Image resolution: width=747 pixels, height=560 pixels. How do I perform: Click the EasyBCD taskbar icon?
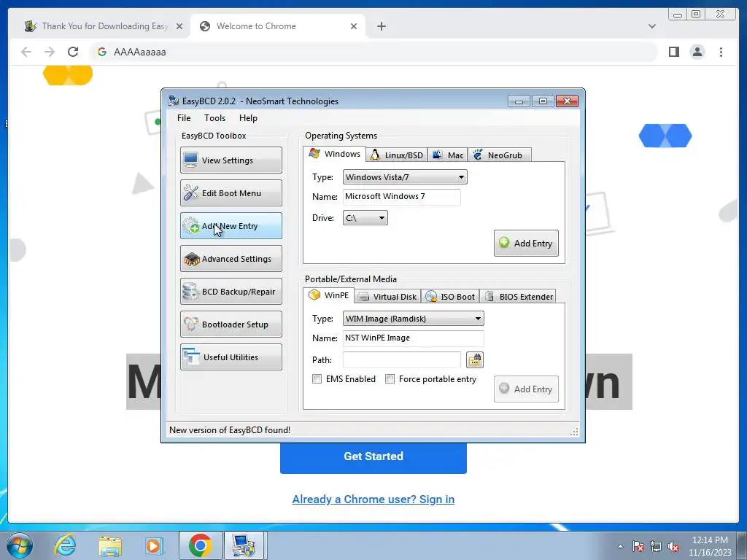(244, 545)
